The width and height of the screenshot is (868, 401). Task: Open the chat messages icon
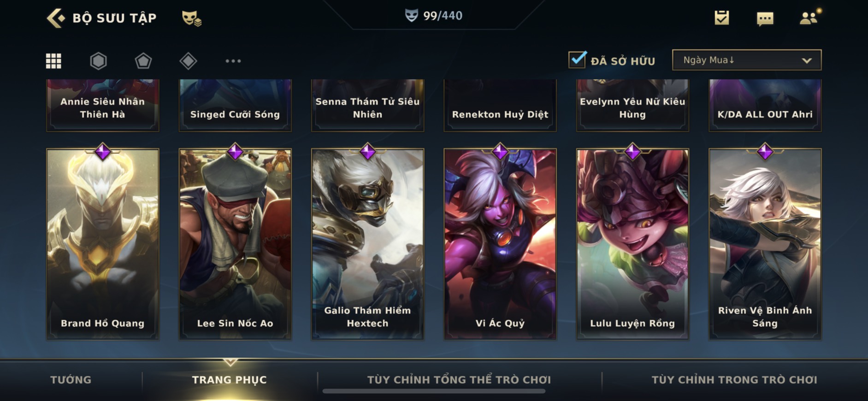pos(765,18)
